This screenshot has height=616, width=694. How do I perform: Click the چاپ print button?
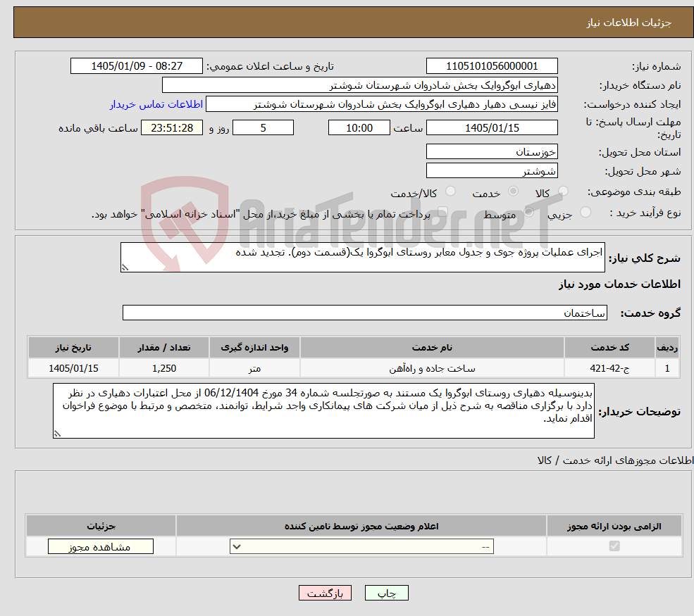pos(386,593)
